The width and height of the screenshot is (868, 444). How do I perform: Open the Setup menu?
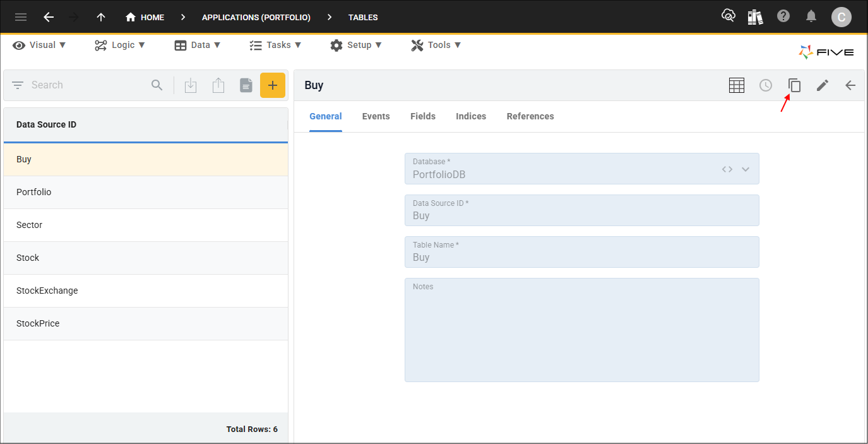(x=356, y=45)
